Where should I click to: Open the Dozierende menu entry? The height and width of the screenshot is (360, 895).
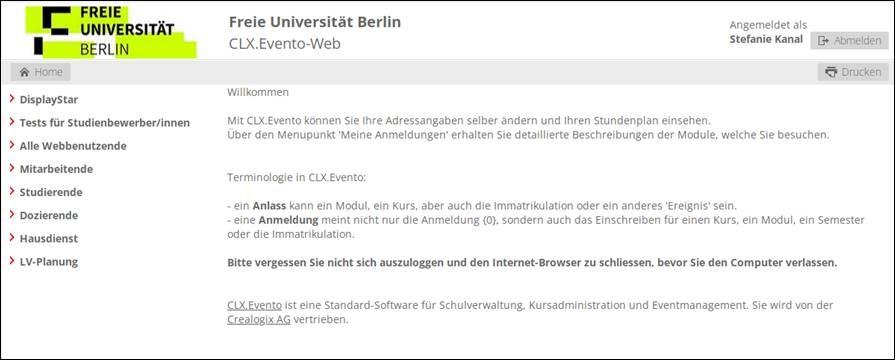pyautogui.click(x=49, y=216)
